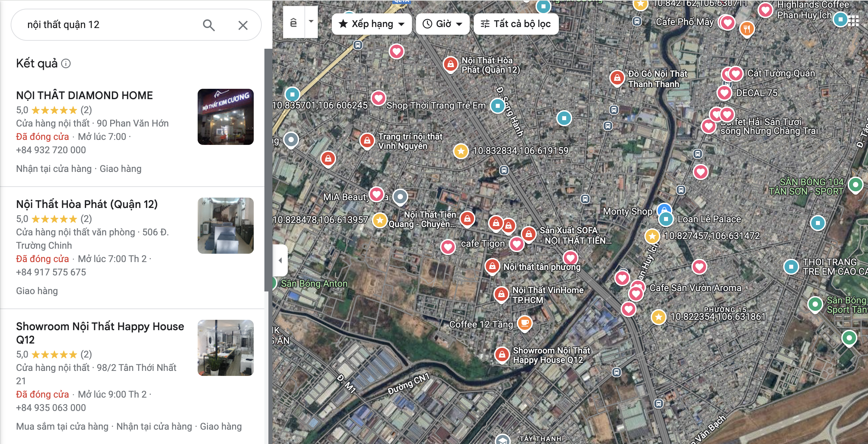Click the Highlands Coffee Phan Huy Ích pin

tap(765, 10)
